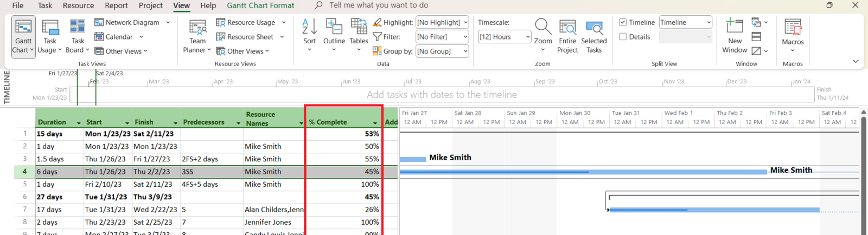Screen dimensions: 868x235
Task: Open the Help tab
Action: coord(208,5)
